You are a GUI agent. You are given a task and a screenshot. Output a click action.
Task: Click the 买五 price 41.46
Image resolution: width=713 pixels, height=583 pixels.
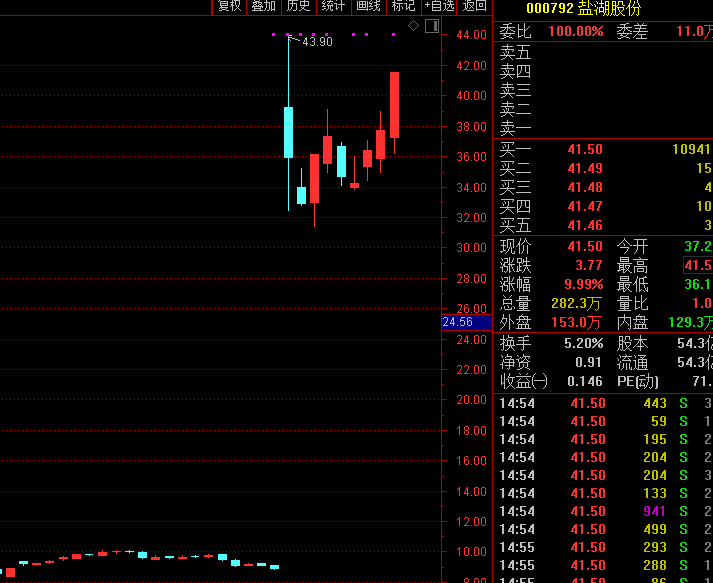585,225
